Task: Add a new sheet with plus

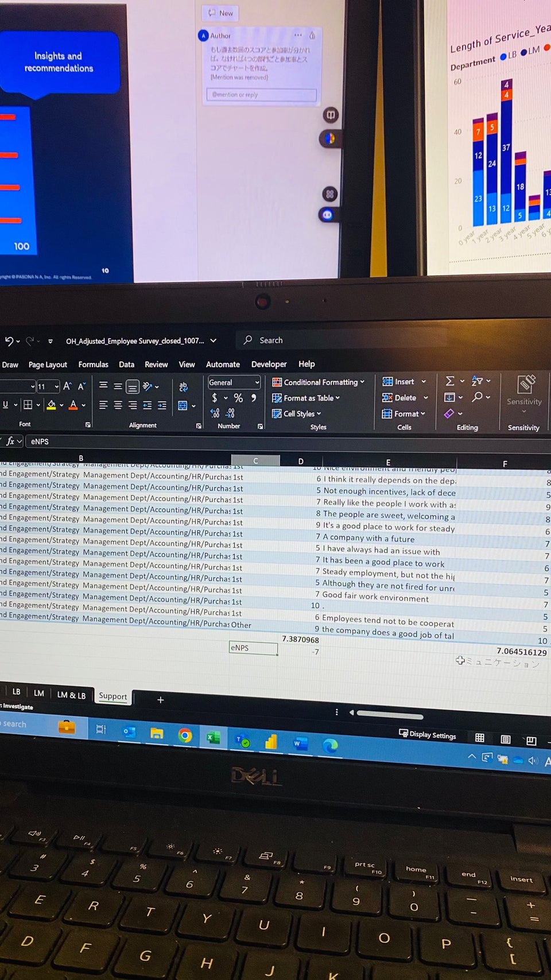Action: 160,700
